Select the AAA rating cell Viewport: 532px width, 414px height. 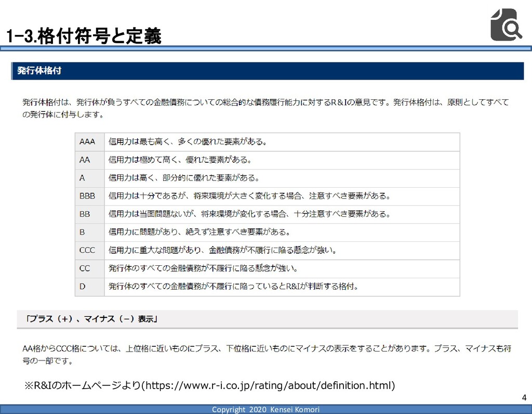89,142
